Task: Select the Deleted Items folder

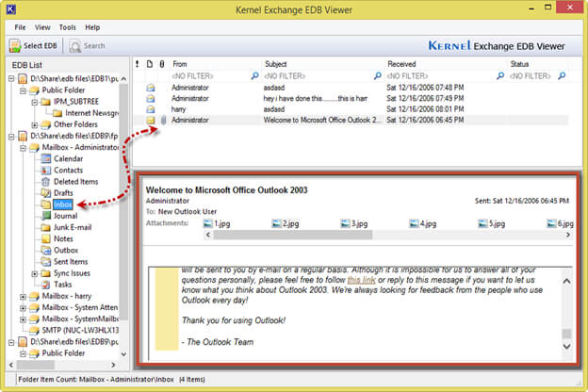Action: pos(75,181)
